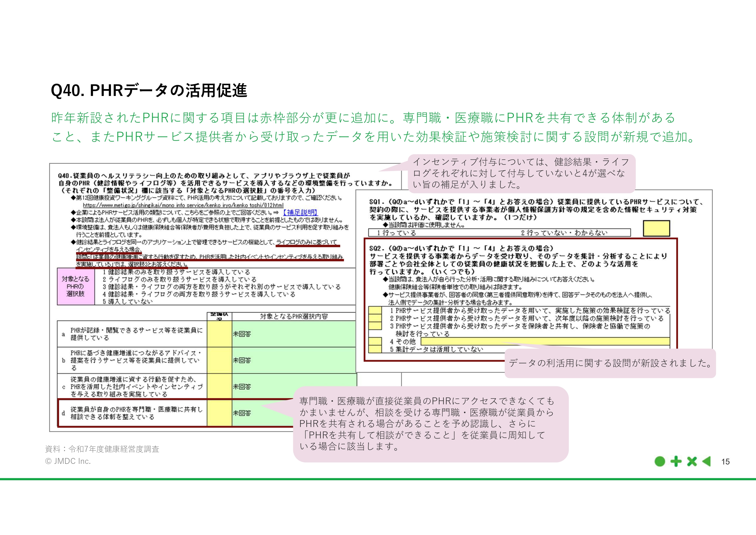Click SQ1 answer 1 行っている
The image size is (756, 535).
[x=396, y=233]
